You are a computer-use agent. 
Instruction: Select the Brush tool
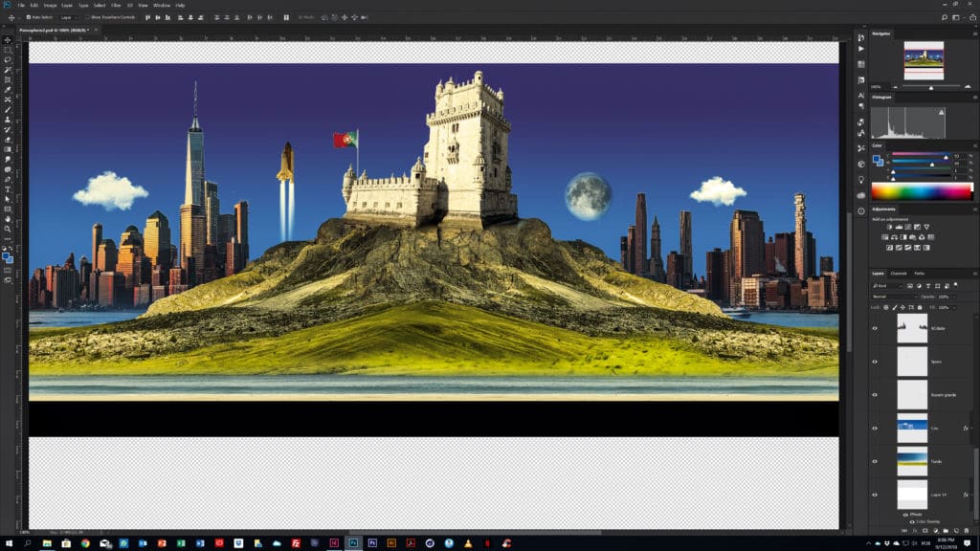[x=8, y=110]
